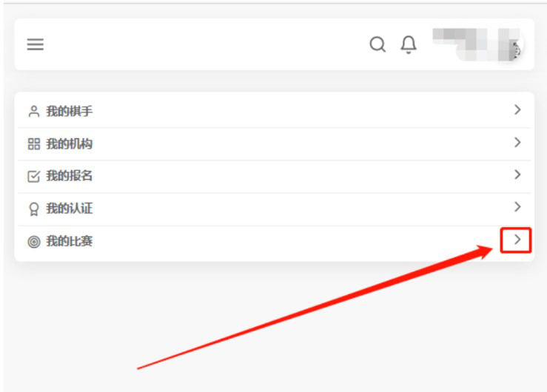Click the grid icon beside 我的机构
The width and height of the screenshot is (547, 392).
point(34,144)
